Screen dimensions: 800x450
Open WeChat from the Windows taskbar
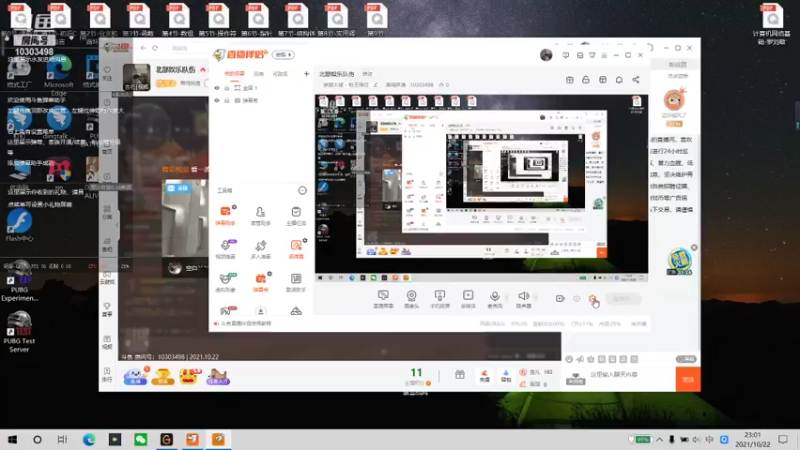coord(140,439)
